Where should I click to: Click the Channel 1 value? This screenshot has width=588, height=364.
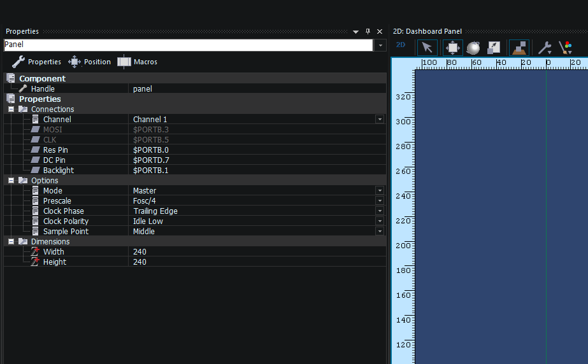pos(150,120)
